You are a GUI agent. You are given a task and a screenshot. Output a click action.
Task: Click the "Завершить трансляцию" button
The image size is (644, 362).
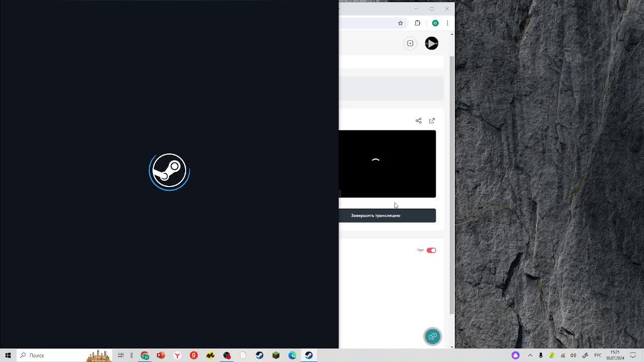387,215
